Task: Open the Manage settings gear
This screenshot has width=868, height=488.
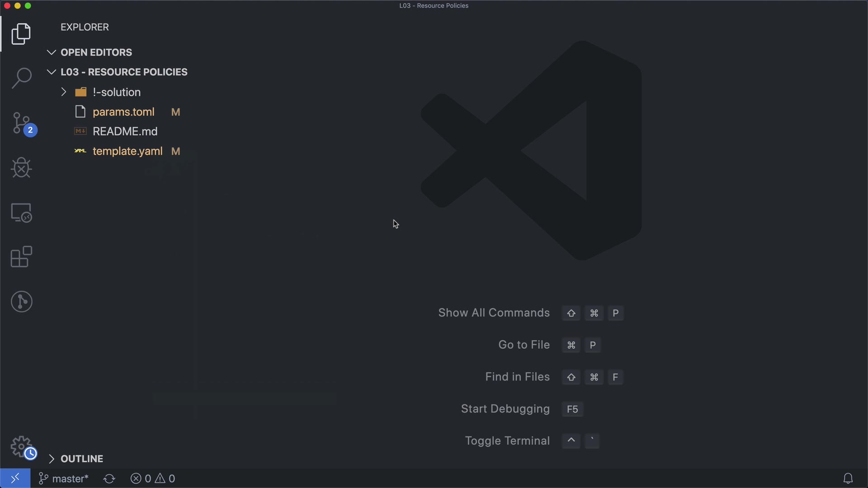Action: click(x=21, y=446)
